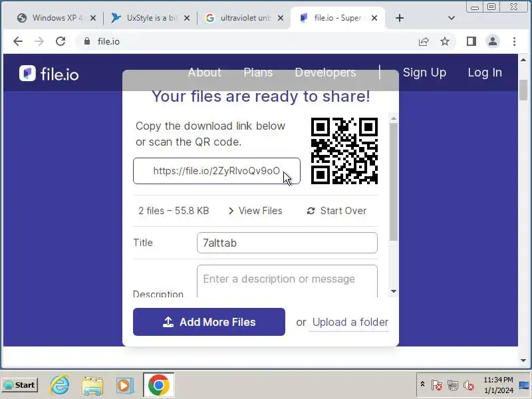Launch Internet Explorer from taskbar
This screenshot has width=532, height=399.
[60, 385]
